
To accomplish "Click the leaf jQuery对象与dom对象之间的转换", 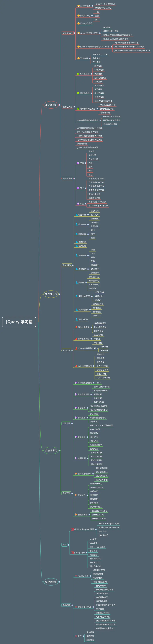I will point(129,47).
